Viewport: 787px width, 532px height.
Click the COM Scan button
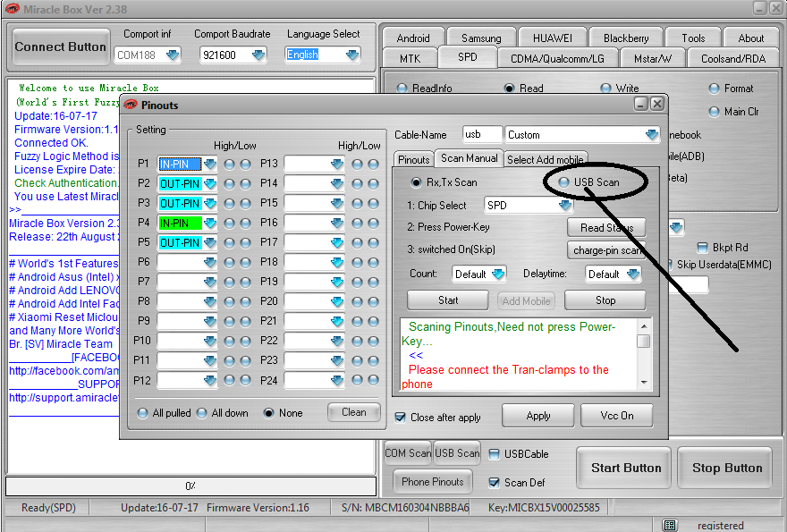[x=408, y=453]
